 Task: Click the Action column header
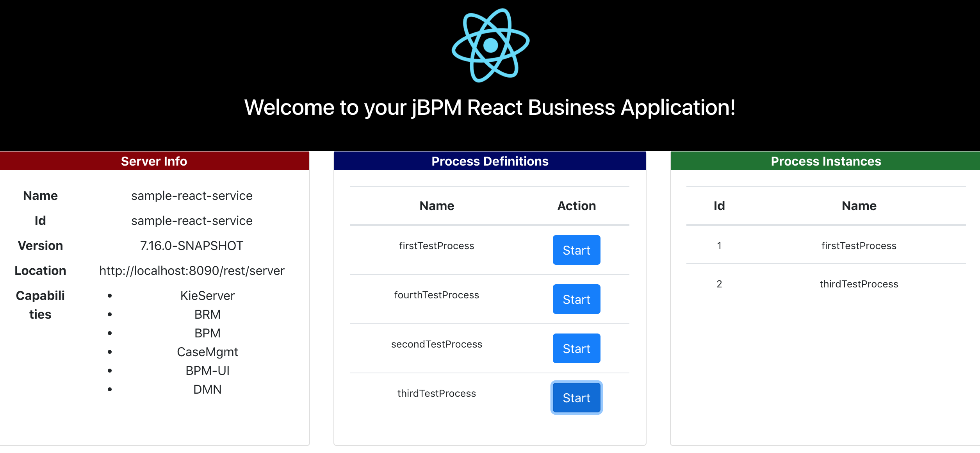(576, 206)
